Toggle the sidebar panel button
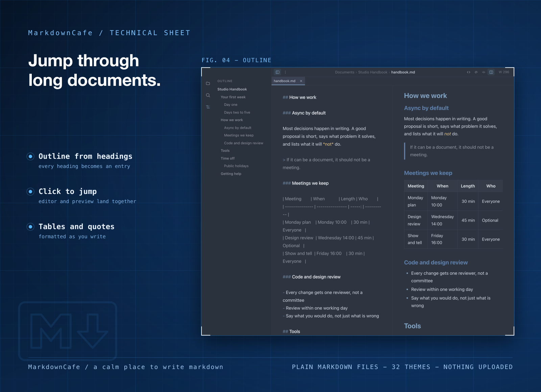 278,72
